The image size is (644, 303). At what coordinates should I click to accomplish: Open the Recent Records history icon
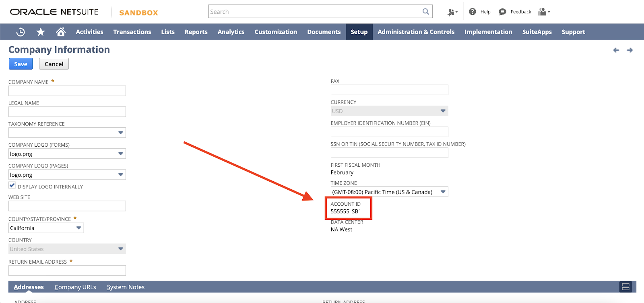pos(21,32)
